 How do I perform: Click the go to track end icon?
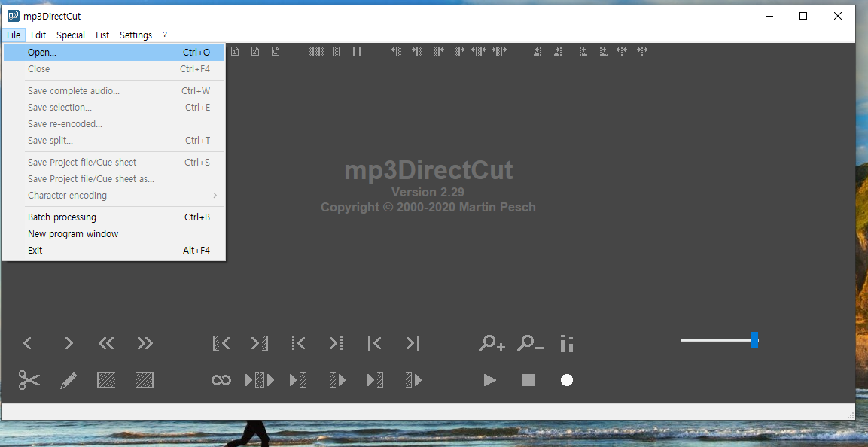tap(413, 344)
